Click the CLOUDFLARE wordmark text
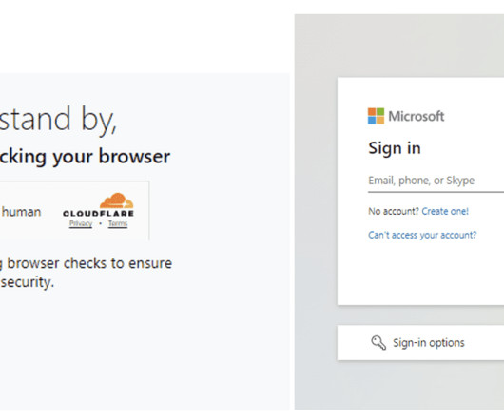 coord(98,214)
